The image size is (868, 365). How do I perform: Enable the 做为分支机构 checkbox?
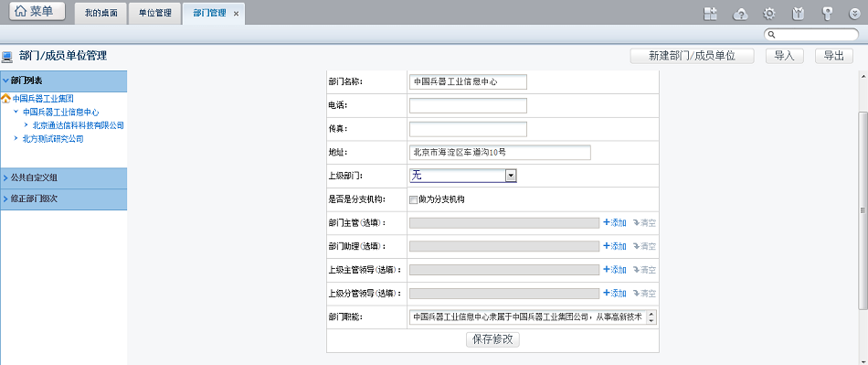click(x=413, y=200)
